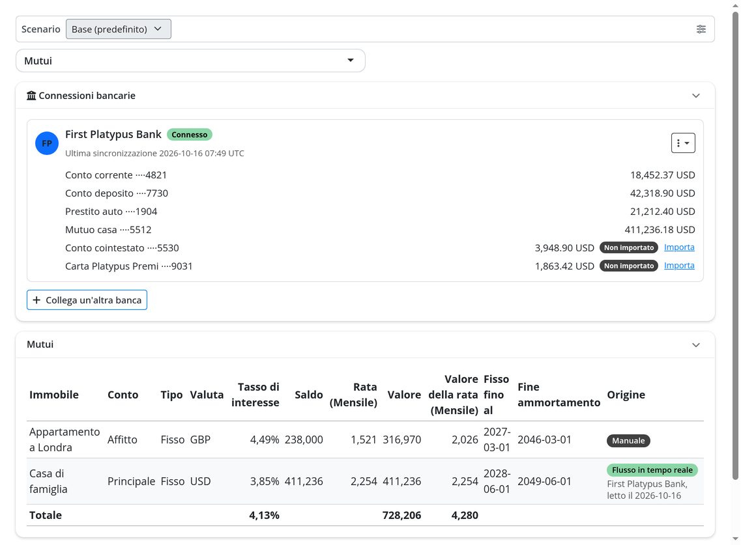Collapse the Mutui table panel
The image size is (756, 545).
click(x=696, y=344)
